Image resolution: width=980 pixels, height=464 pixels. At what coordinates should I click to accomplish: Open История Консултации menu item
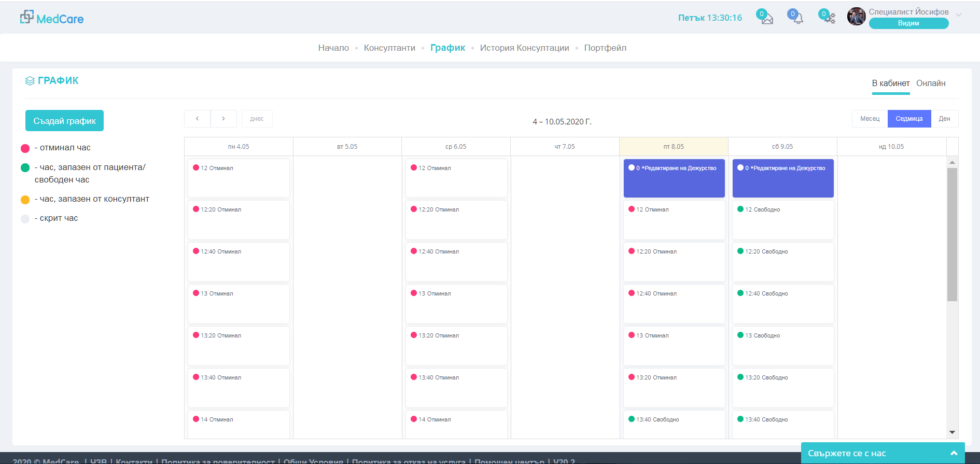click(524, 48)
